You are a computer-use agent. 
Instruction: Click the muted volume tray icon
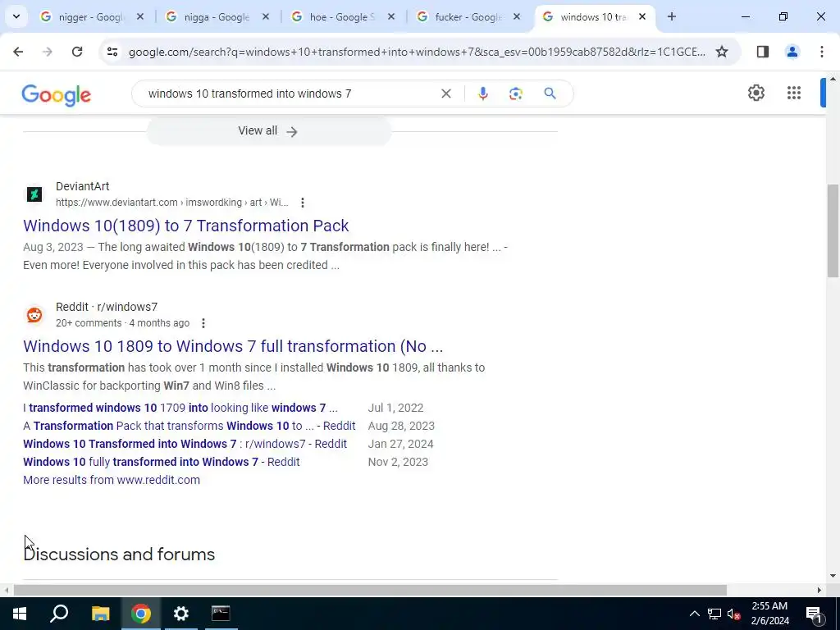pos(733,614)
